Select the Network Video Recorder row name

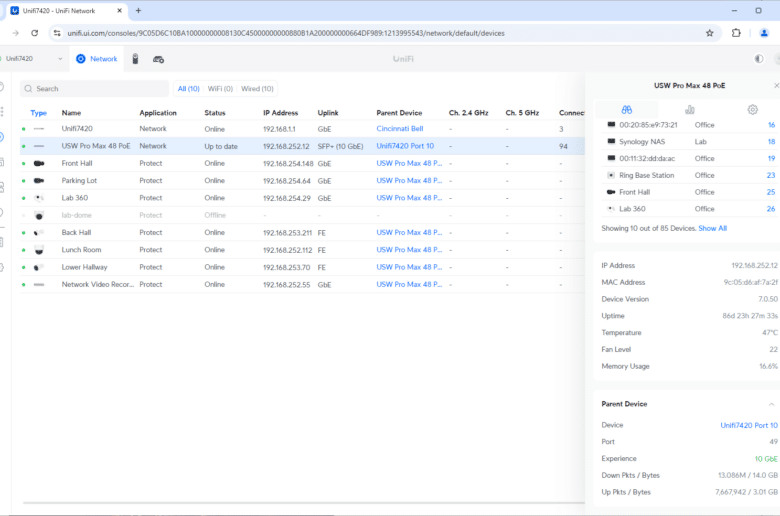tap(98, 285)
